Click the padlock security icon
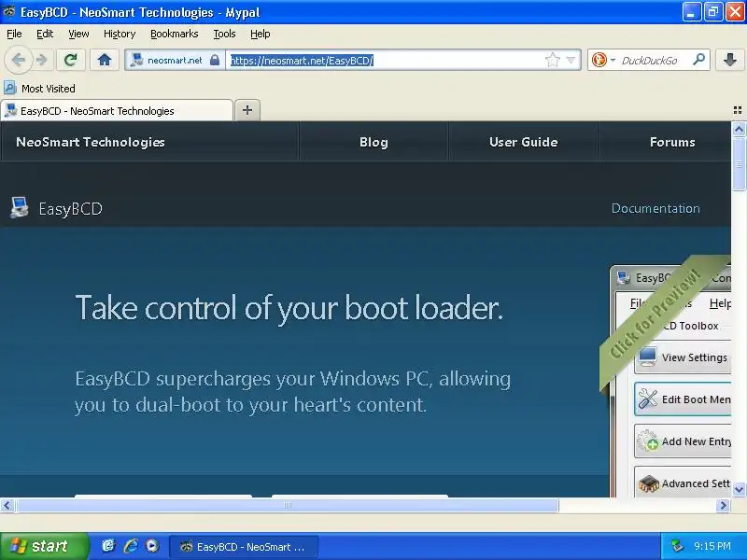Image resolution: width=747 pixels, height=560 pixels. pos(215,60)
